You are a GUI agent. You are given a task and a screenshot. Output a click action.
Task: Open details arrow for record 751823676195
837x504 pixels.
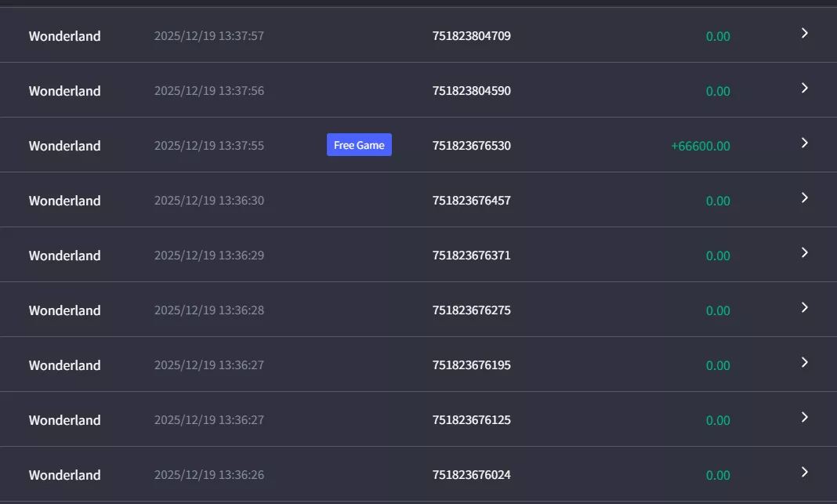(x=804, y=362)
